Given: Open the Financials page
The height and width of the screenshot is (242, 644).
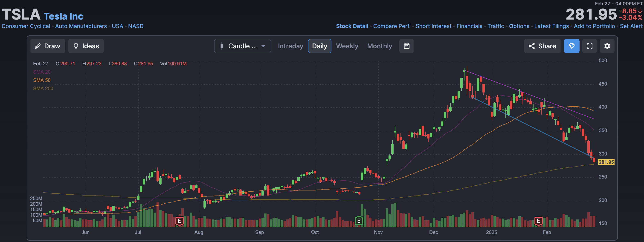Looking at the screenshot, I should pyautogui.click(x=469, y=26).
